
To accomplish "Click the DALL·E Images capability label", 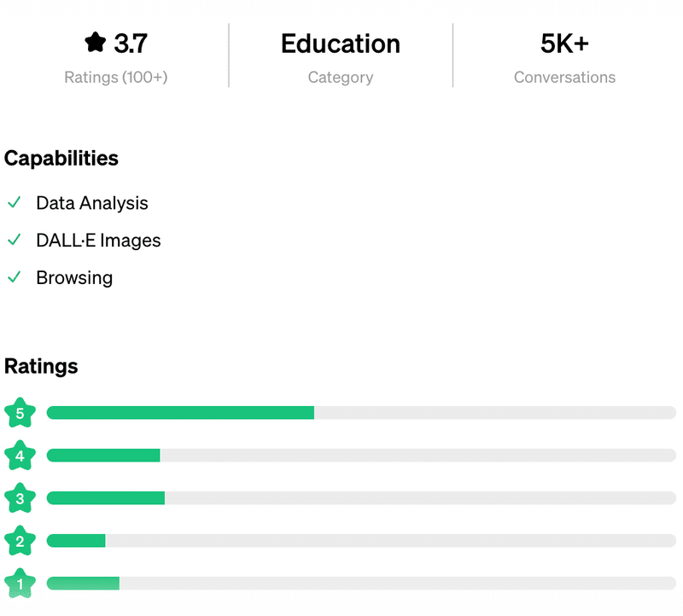I will pyautogui.click(x=98, y=241).
